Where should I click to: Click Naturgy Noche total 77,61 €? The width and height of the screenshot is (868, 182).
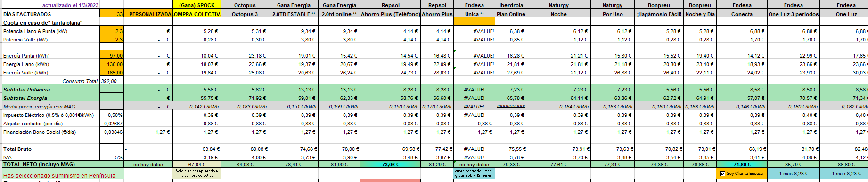coord(559,165)
